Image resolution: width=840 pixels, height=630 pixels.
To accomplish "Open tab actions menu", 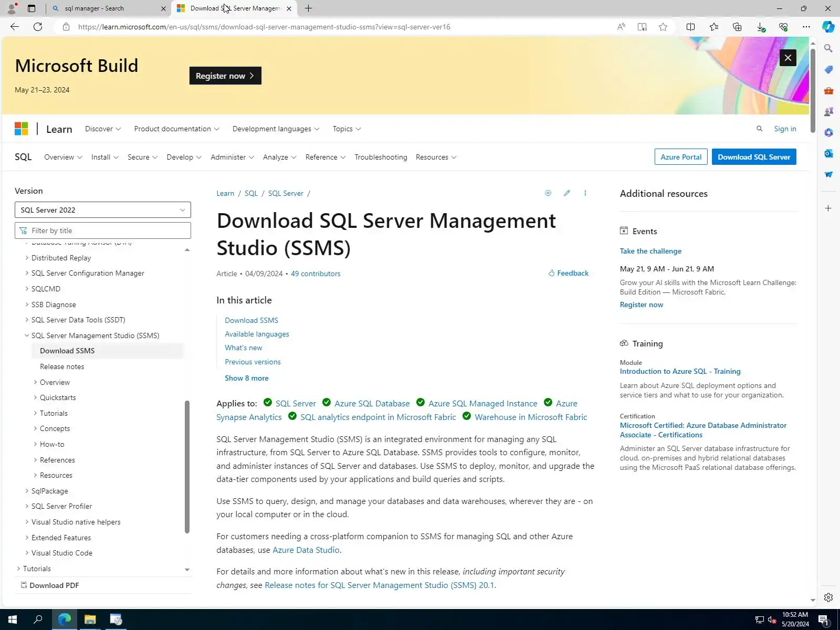I will 31,8.
